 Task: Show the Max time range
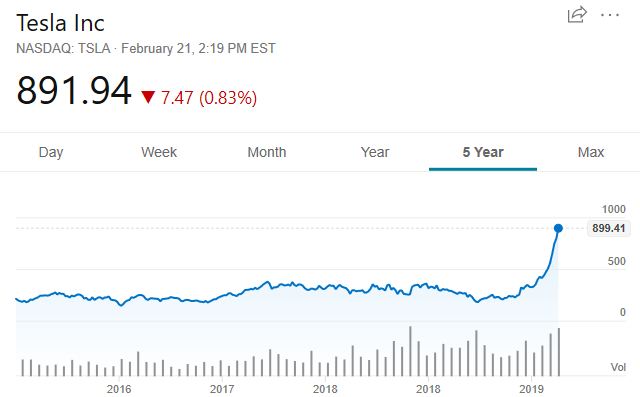tap(591, 152)
